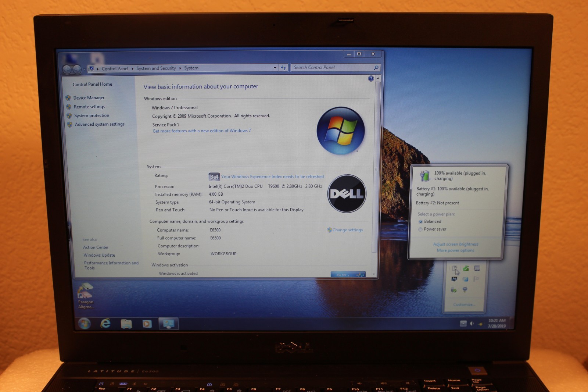588x392 pixels.
Task: Open the address bar history dropdown
Action: point(275,68)
